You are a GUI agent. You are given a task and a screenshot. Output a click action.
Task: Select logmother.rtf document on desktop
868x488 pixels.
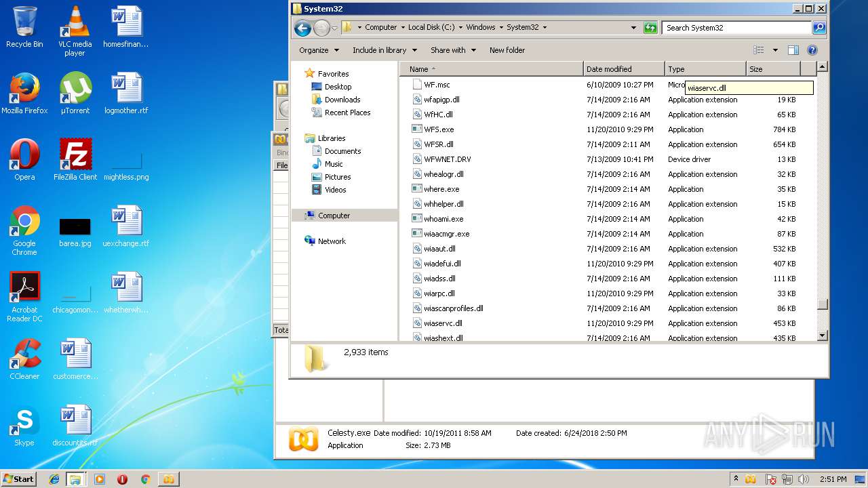(126, 94)
